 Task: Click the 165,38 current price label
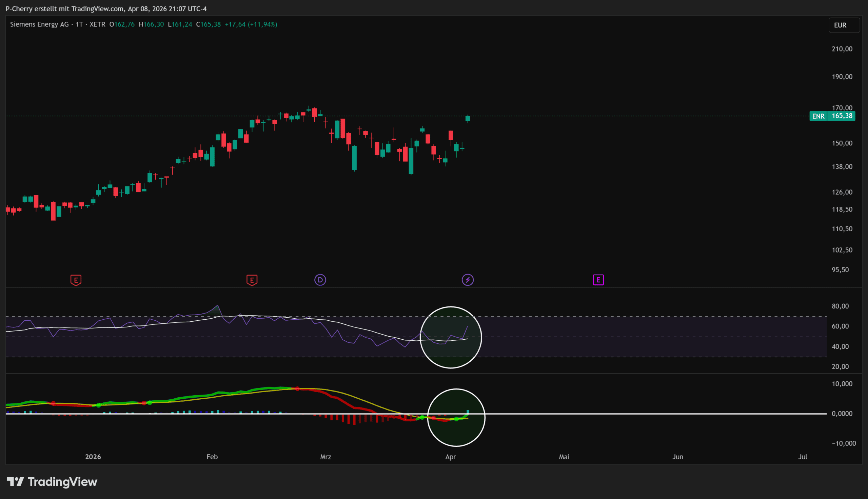[842, 116]
